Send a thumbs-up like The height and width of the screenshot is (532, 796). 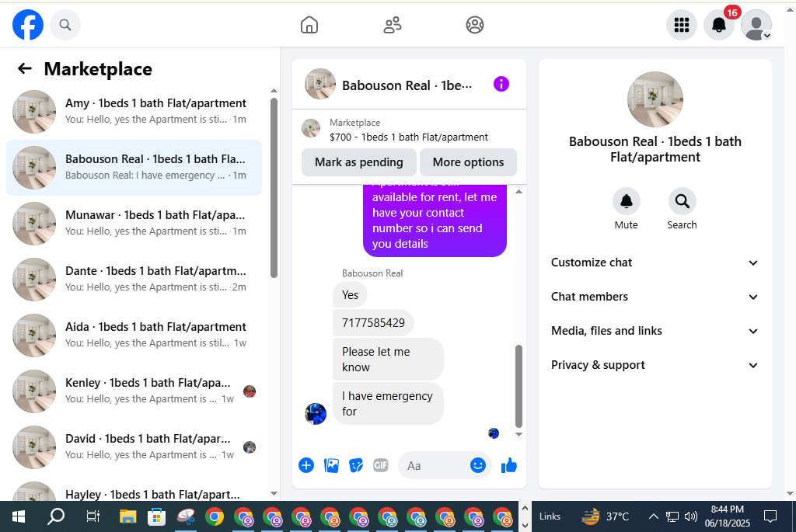508,465
